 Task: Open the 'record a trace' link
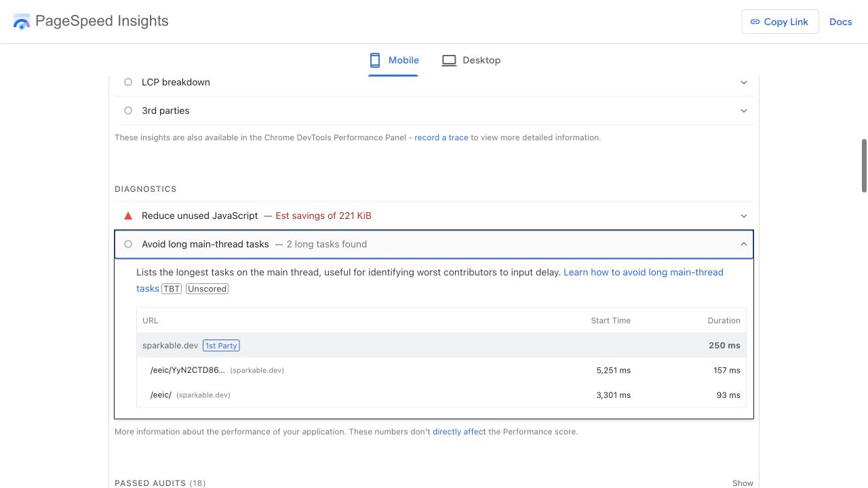[x=441, y=138]
